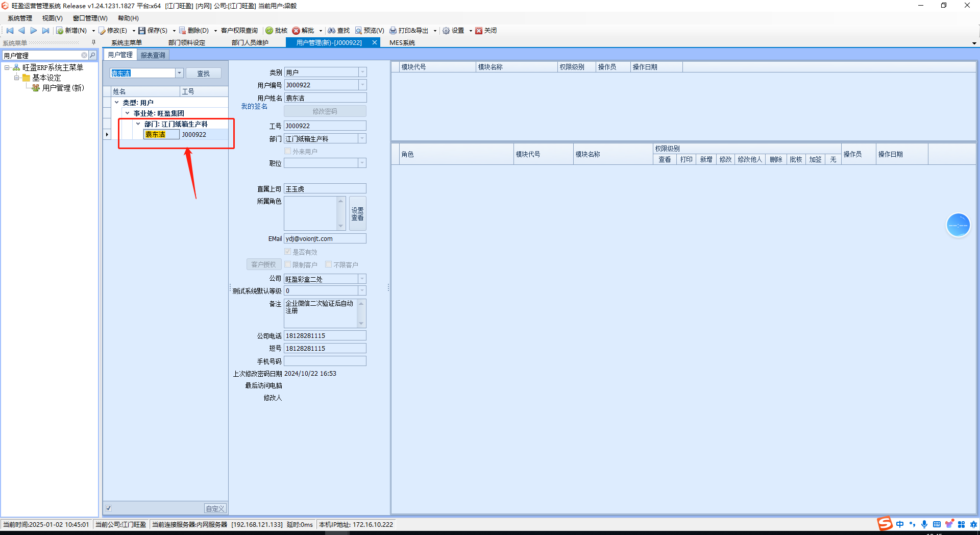The width and height of the screenshot is (980, 535).
Task: Click the 新增(N) toolbar button
Action: click(72, 31)
